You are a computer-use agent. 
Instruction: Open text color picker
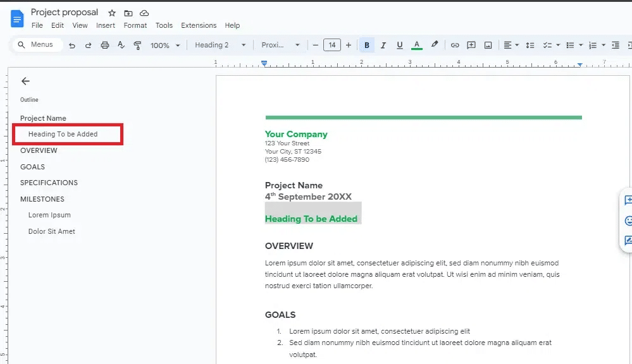click(417, 45)
